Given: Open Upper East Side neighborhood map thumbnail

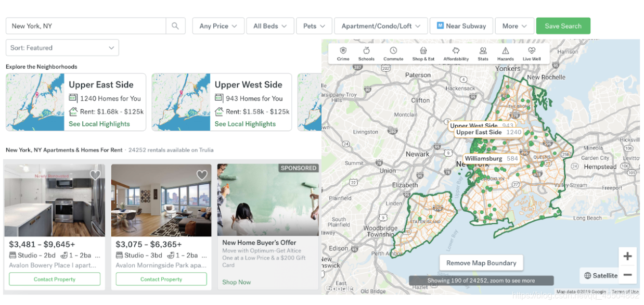Looking at the screenshot, I should coord(35,102).
